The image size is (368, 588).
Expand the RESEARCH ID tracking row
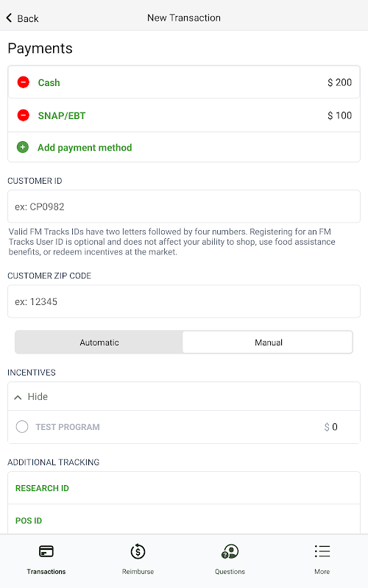coord(184,488)
